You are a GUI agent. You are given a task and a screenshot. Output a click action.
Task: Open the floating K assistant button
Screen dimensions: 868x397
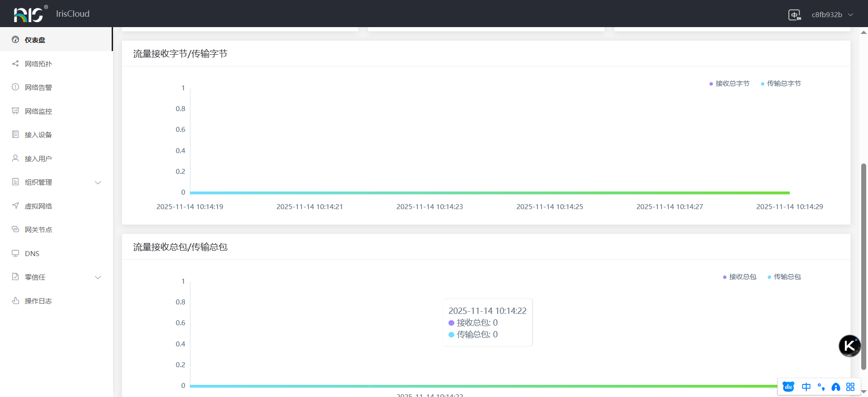tap(849, 346)
